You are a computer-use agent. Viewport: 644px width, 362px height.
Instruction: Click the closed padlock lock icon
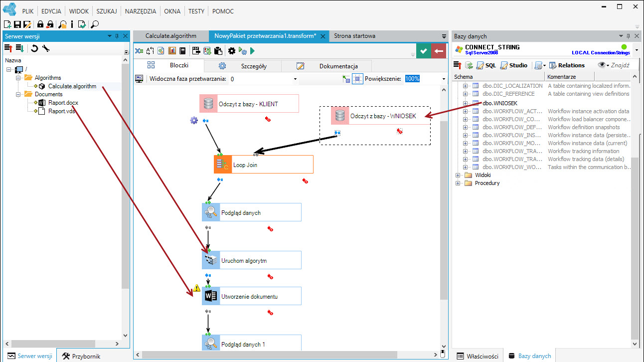pos(40,24)
